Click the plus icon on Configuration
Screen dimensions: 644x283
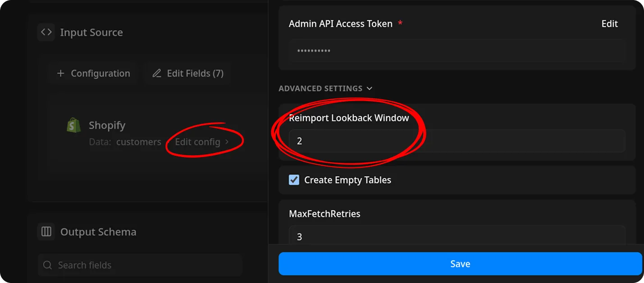tap(61, 73)
